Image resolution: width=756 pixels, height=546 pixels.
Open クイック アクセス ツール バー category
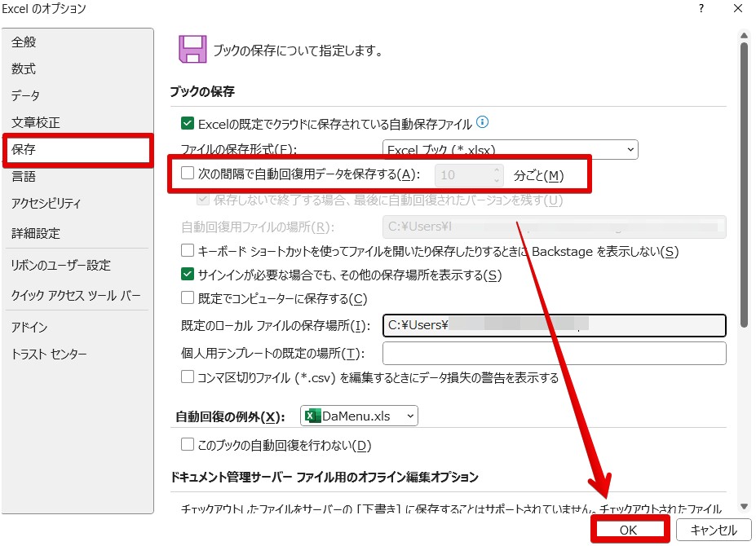pyautogui.click(x=77, y=295)
